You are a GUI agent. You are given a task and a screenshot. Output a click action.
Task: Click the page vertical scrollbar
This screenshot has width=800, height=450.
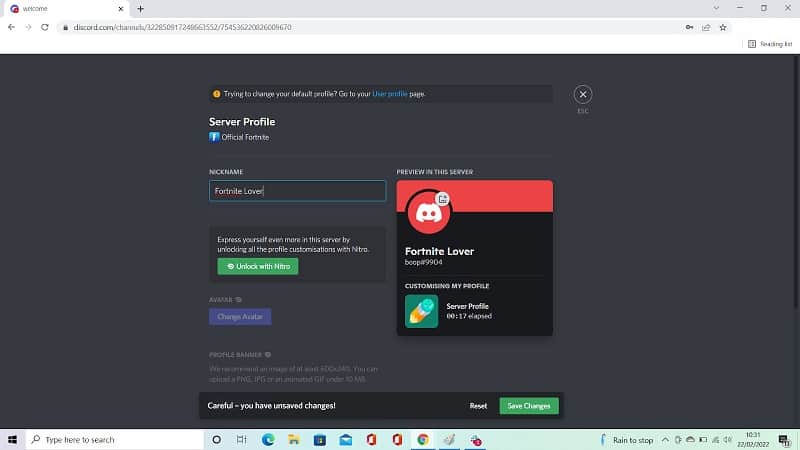point(796,181)
